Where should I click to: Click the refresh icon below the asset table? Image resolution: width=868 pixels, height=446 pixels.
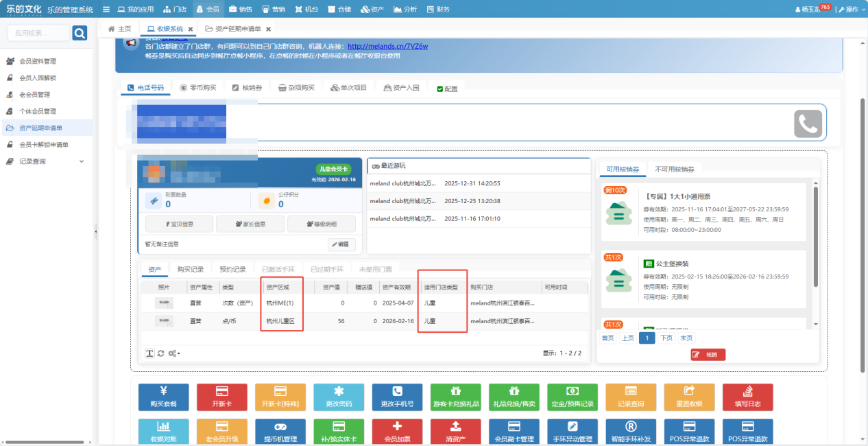(160, 353)
